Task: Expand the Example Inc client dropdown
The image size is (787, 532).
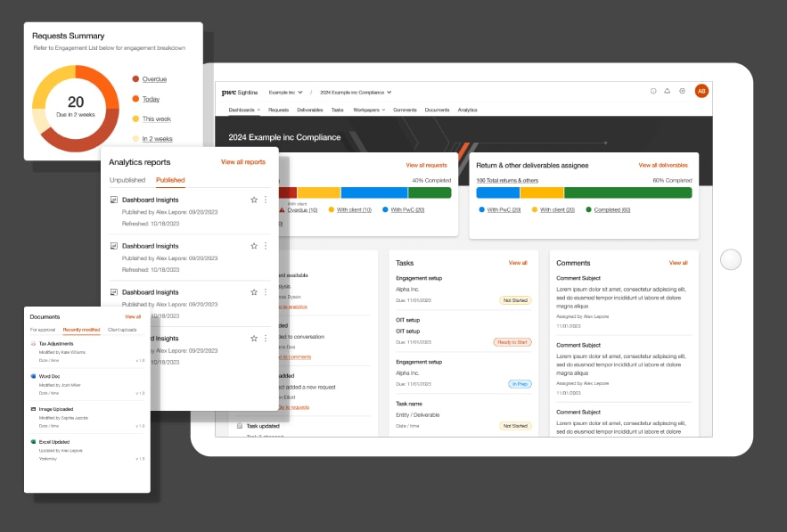Action: click(x=285, y=92)
